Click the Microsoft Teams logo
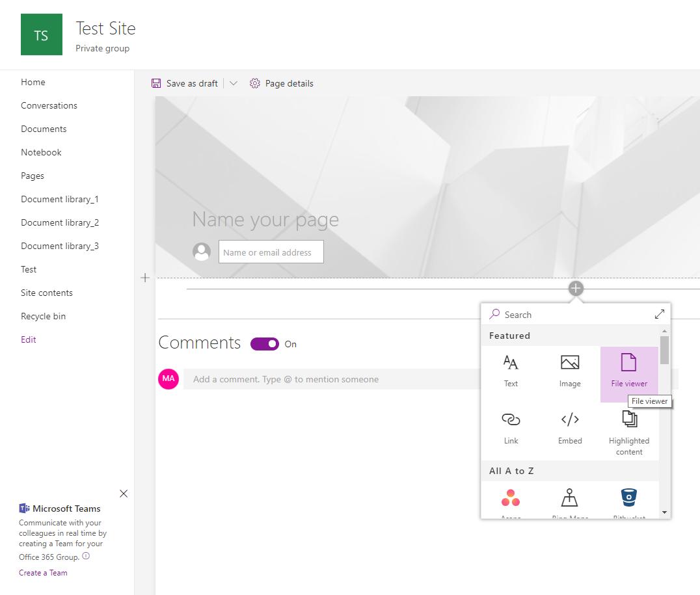700x595 pixels. coord(24,508)
